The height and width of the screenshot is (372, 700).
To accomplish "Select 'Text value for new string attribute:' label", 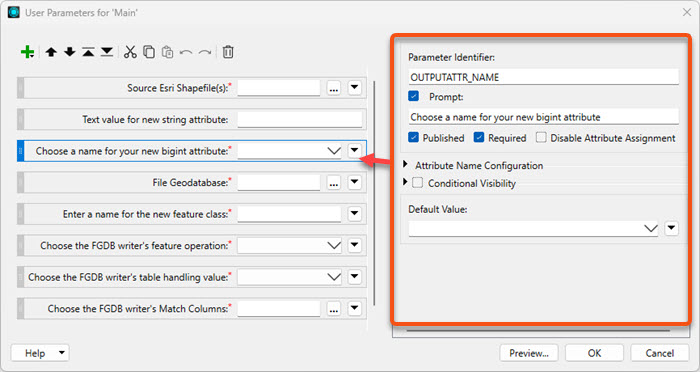I will [155, 120].
